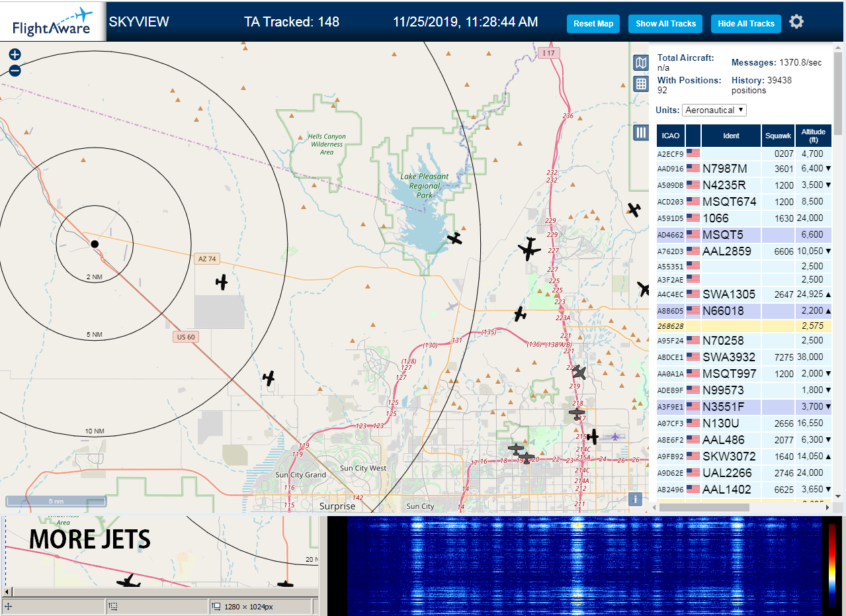The image size is (846, 616).
Task: Select the MSQT674 aircraft row
Action: 744,202
